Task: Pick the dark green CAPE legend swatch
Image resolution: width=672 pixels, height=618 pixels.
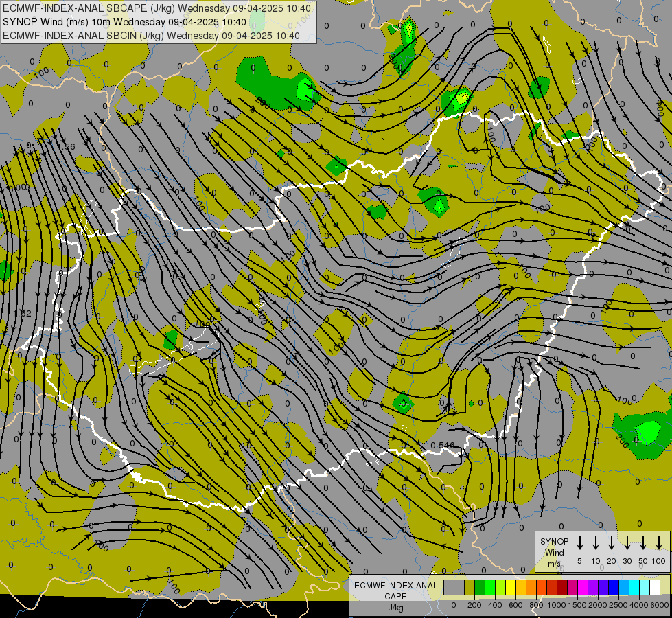Action: click(x=480, y=588)
